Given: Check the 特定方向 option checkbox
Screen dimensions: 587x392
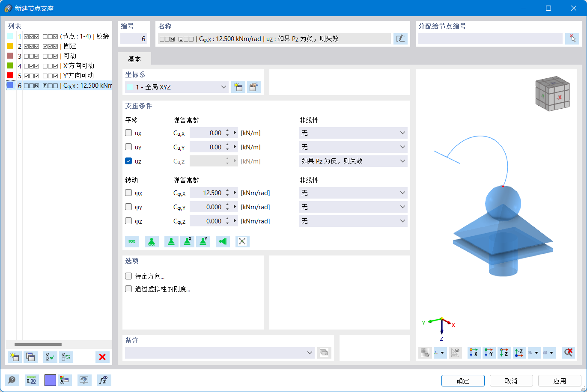Looking at the screenshot, I should 128,276.
